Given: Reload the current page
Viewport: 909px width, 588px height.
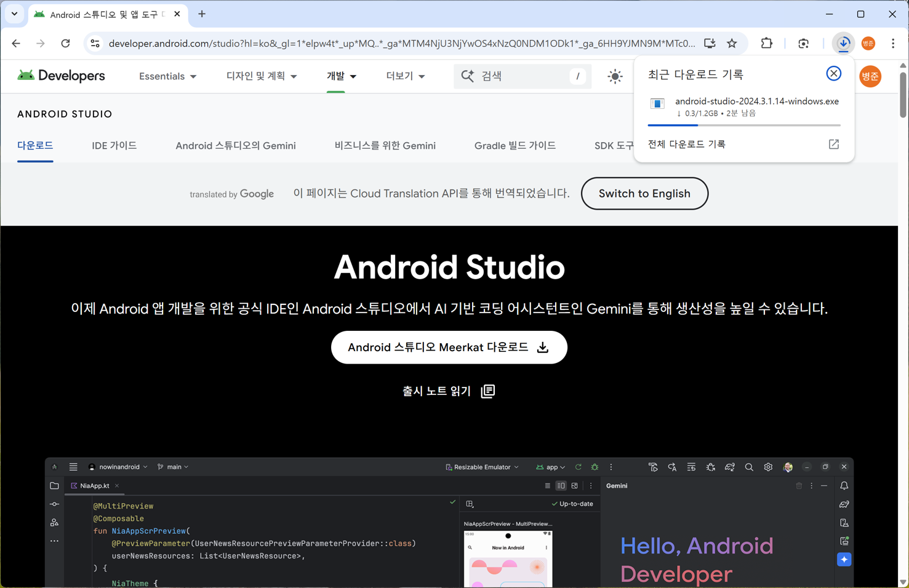Looking at the screenshot, I should coord(65,44).
